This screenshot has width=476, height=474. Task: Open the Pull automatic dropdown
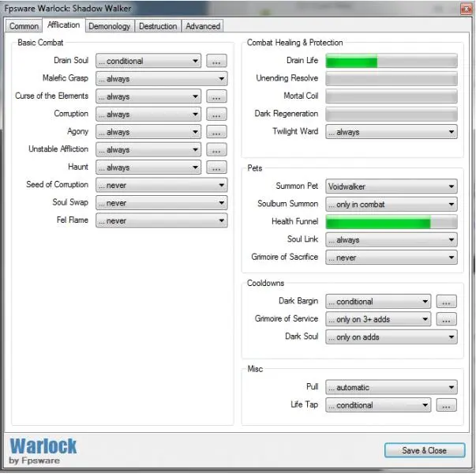(391, 388)
